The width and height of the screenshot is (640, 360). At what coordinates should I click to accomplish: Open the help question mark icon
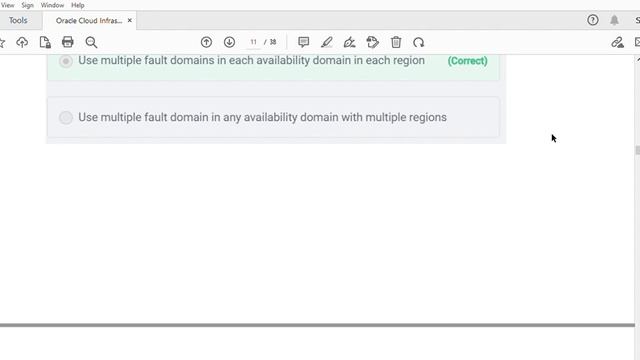(593, 20)
